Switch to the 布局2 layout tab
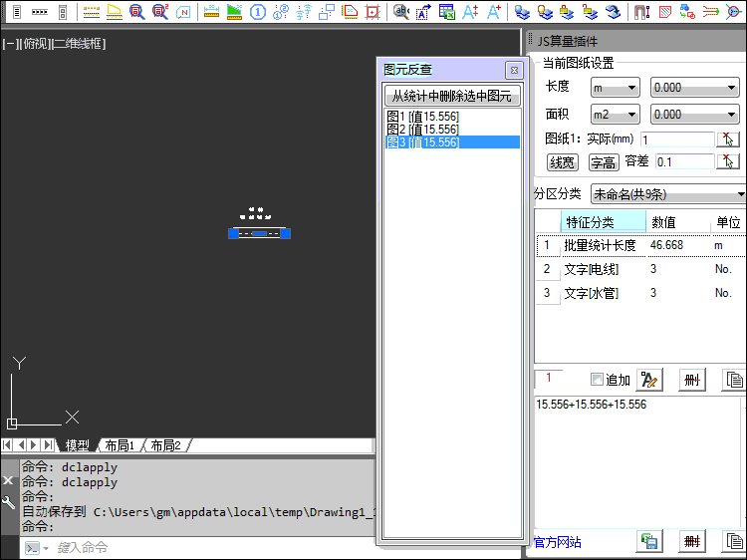The image size is (747, 560). 165,445
